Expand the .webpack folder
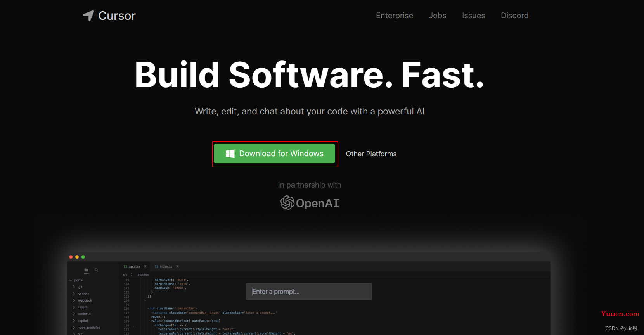 (74, 300)
